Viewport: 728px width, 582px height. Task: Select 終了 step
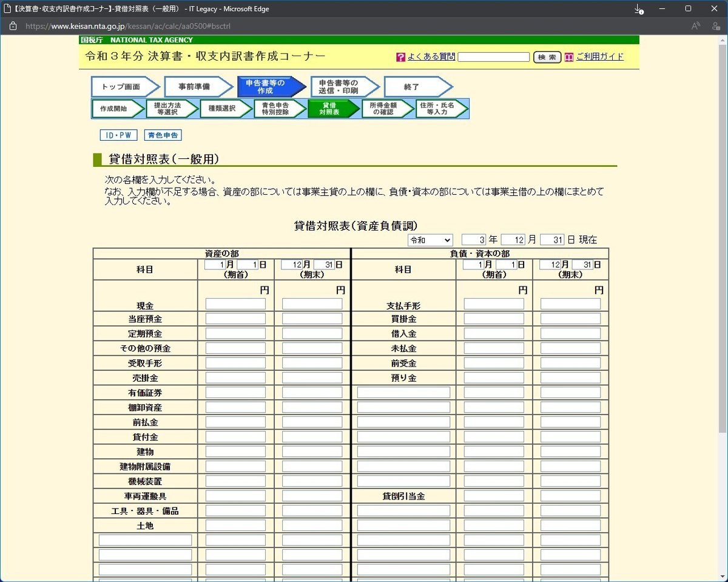click(x=418, y=87)
